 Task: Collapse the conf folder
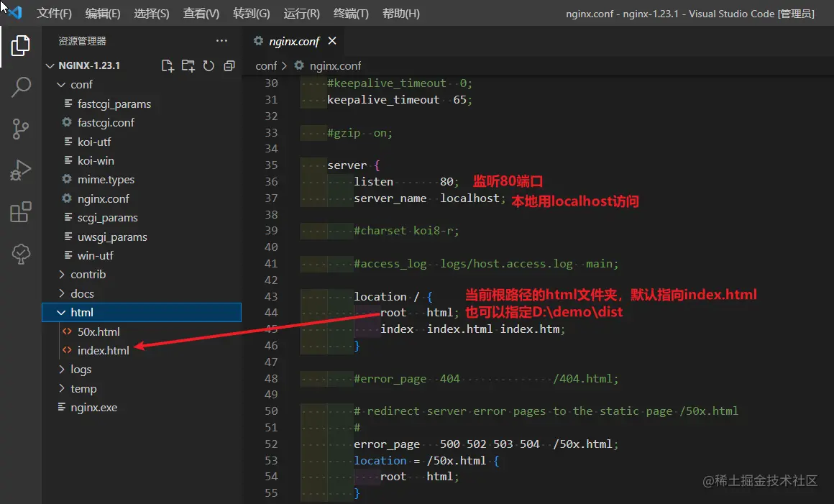pyautogui.click(x=61, y=85)
